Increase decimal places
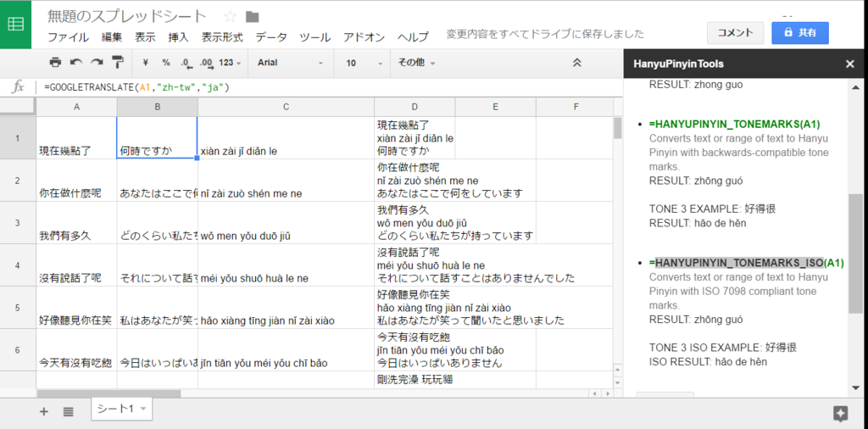Viewport: 868px width, 429px height. (x=206, y=63)
